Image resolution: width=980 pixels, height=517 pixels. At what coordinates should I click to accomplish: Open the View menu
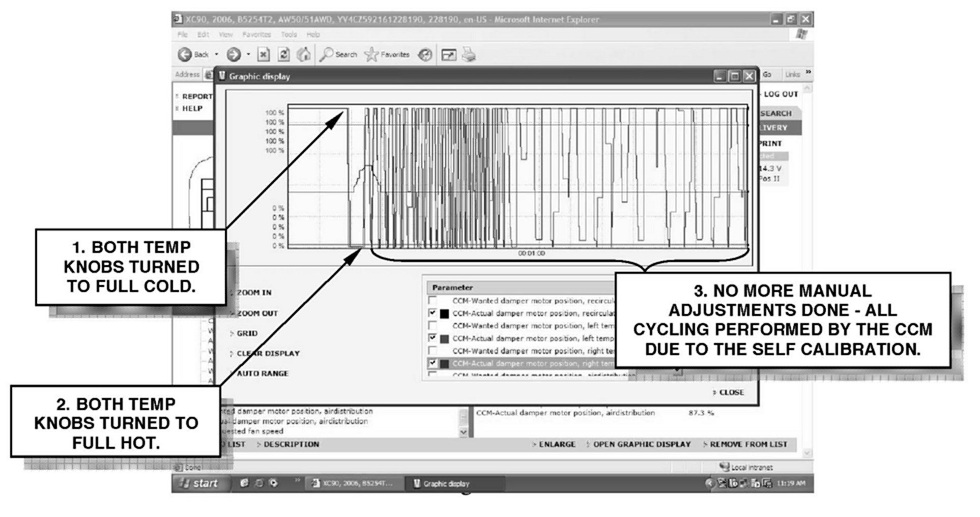(x=225, y=35)
